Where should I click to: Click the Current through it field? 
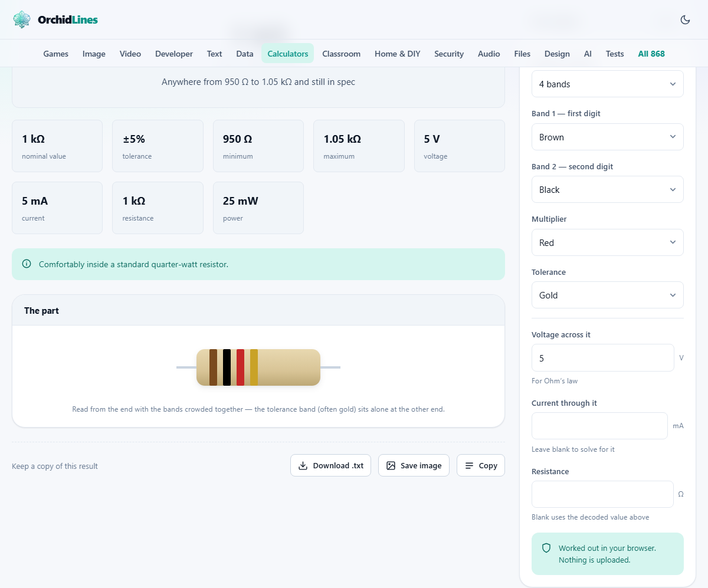pyautogui.click(x=599, y=426)
